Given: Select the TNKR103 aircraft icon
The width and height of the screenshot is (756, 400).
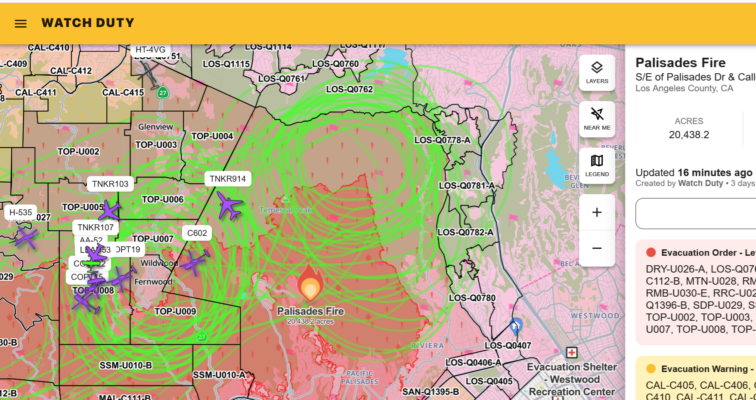Looking at the screenshot, I should pos(109,210).
